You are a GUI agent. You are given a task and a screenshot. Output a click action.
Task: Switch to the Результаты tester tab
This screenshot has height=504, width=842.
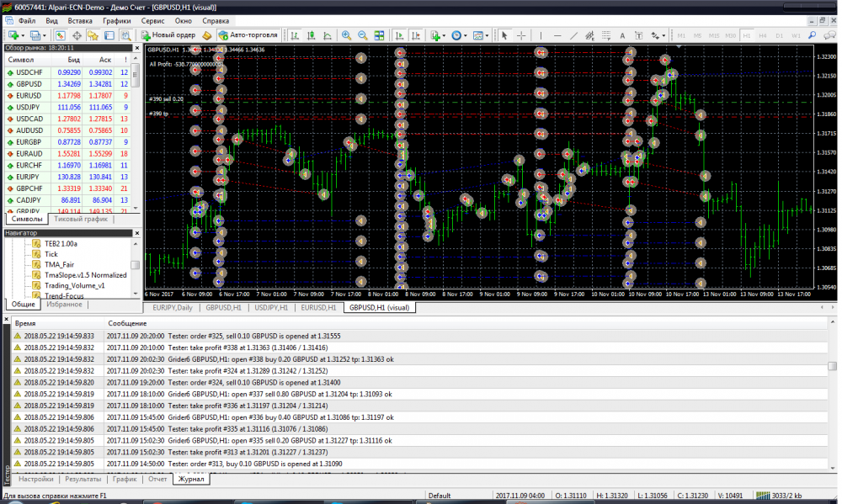[x=83, y=479]
